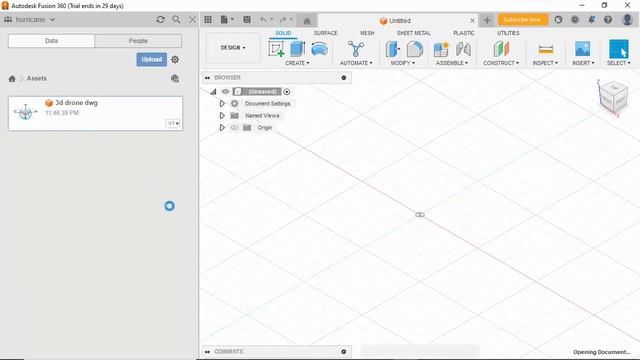Open the Extensions icon
Screen dimensions: 640x360
[x=558, y=20]
